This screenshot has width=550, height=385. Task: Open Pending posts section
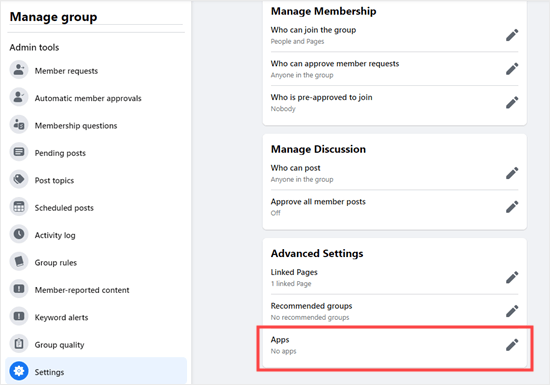[x=96, y=153]
